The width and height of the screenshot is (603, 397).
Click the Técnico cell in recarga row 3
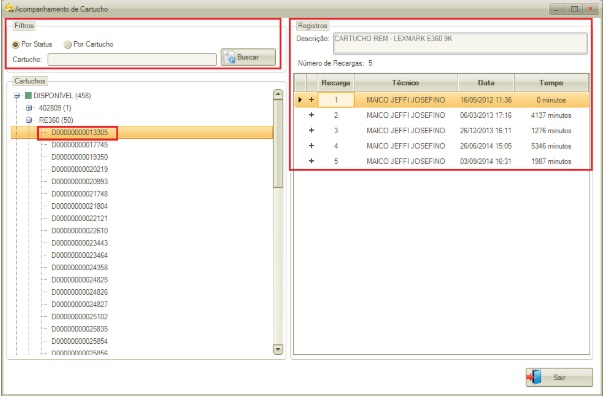point(406,131)
